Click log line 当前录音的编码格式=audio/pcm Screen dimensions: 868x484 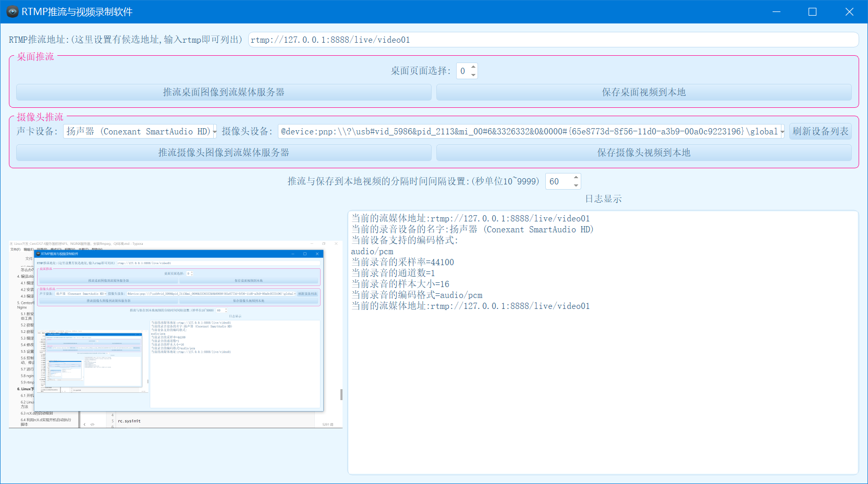point(417,295)
